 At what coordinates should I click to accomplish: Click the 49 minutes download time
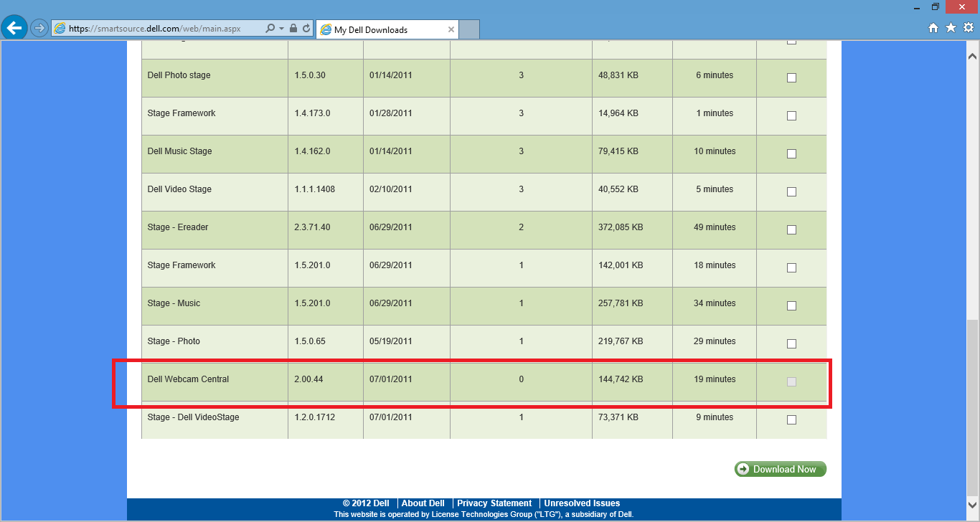tap(715, 227)
